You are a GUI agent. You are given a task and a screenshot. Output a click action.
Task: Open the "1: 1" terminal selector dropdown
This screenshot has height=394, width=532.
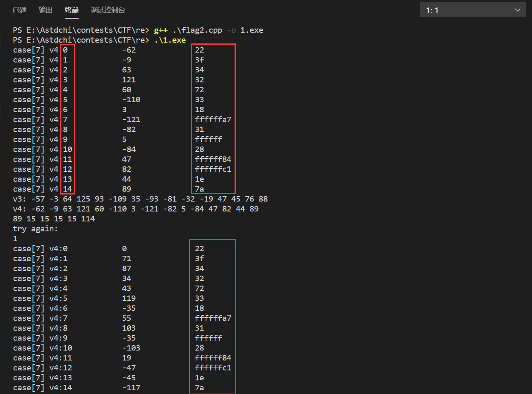click(473, 10)
